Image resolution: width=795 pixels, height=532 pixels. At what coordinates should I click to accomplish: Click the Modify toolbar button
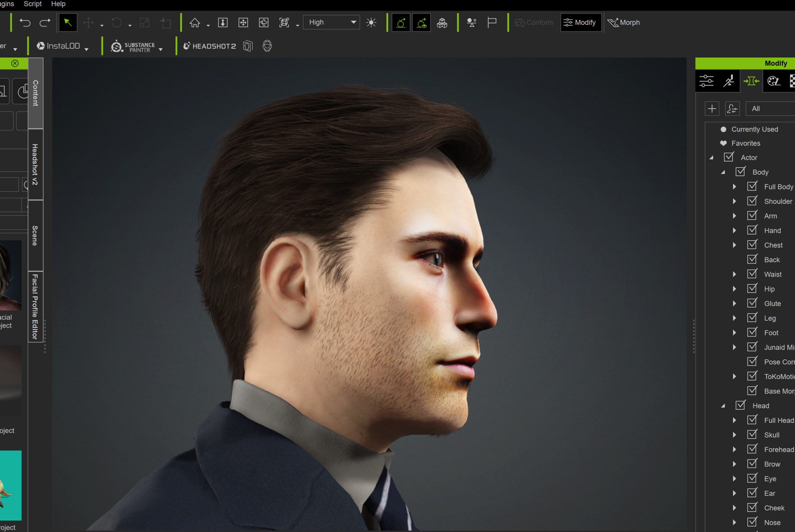tap(580, 23)
